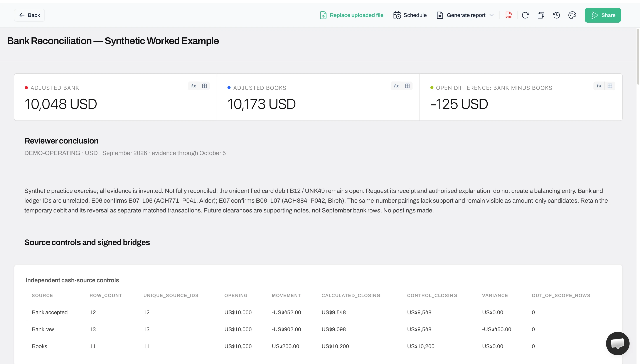Screen dimensions: 640x364
Task: Click the CONTROL_CLOSING column header
Action: point(432,296)
